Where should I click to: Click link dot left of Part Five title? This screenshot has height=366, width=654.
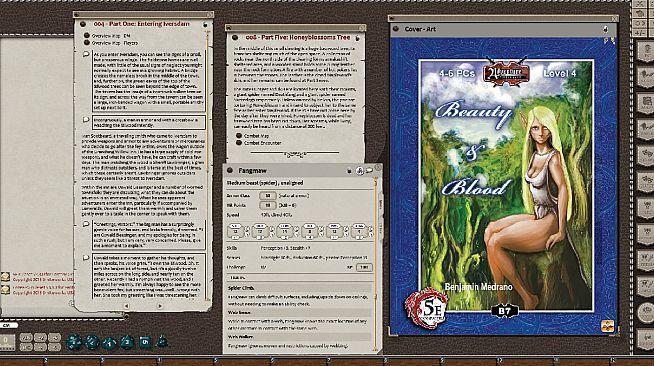point(235,38)
